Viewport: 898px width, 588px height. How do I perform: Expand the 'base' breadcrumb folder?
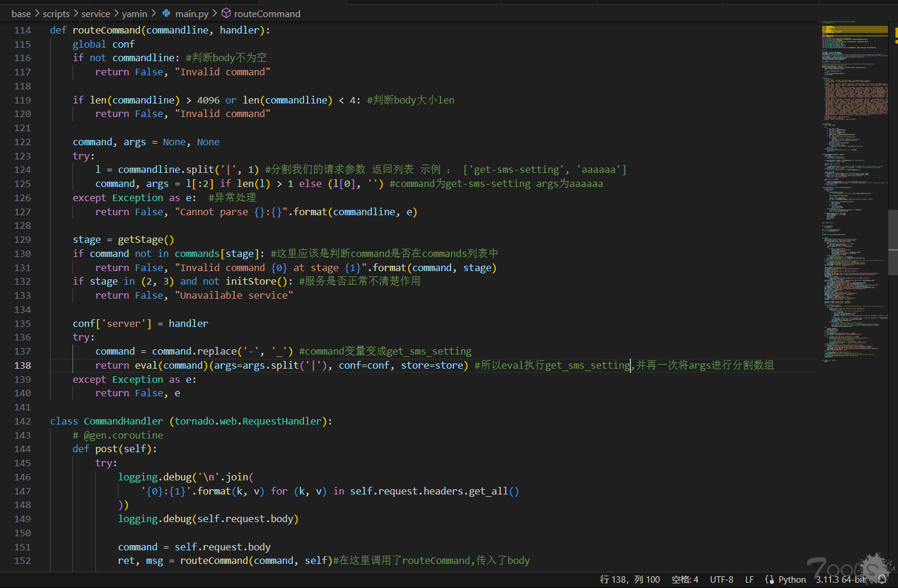(21, 14)
